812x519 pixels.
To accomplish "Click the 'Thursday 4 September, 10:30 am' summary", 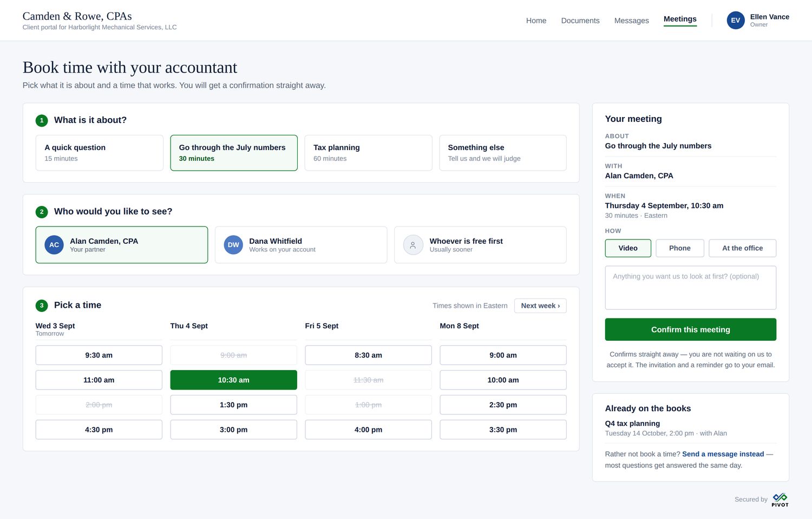I will [x=664, y=206].
